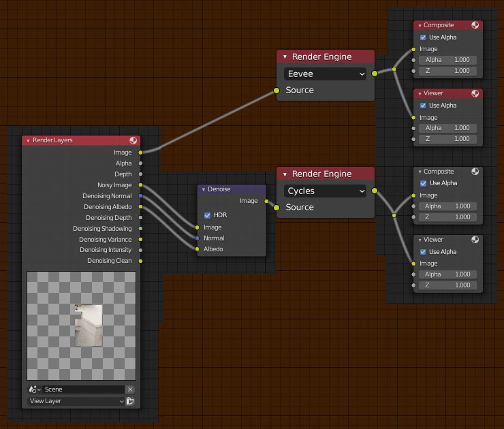The width and height of the screenshot is (504, 429).
Task: Click Denoise node Image output socket
Action: (266, 201)
